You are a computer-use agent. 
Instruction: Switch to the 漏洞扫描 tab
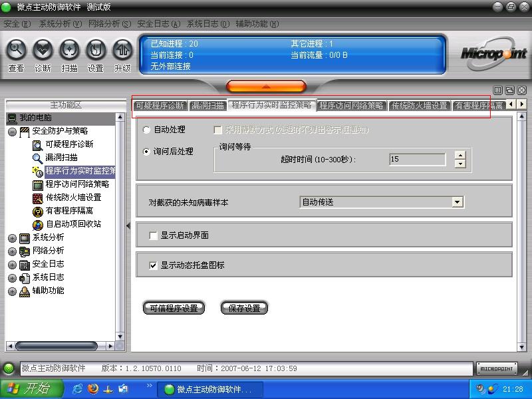(207, 106)
